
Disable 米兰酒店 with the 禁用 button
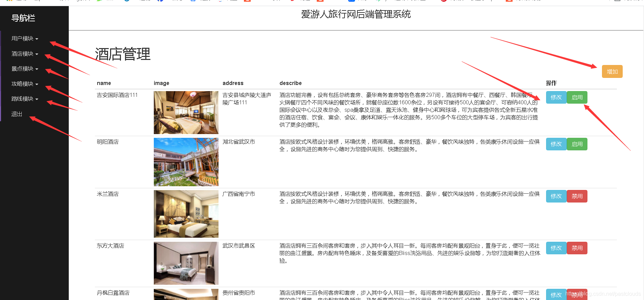(577, 196)
